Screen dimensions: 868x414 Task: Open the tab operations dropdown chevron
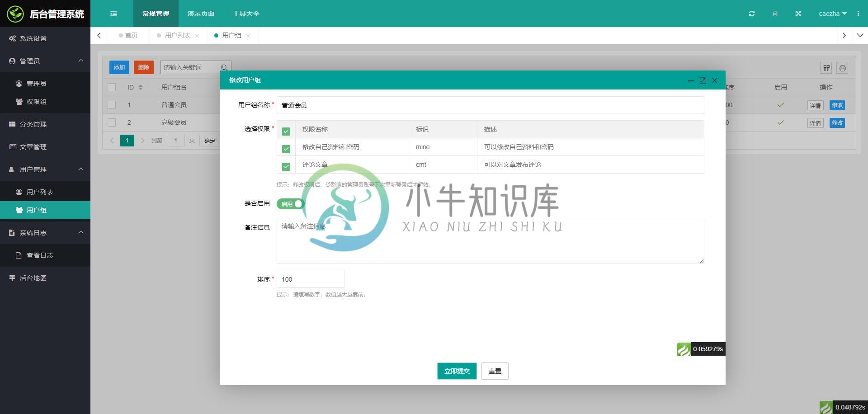coord(860,35)
